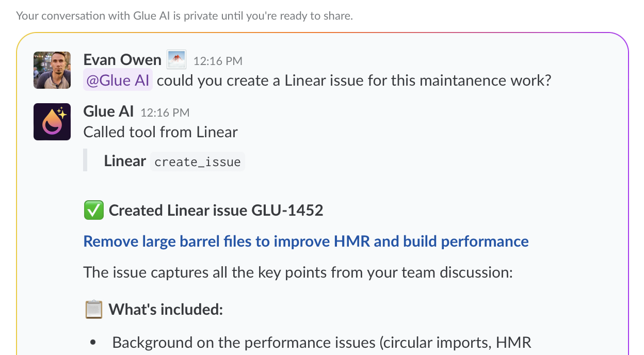Click Evan Owen's display name
Viewport: 644px width, 355px height.
pos(122,59)
